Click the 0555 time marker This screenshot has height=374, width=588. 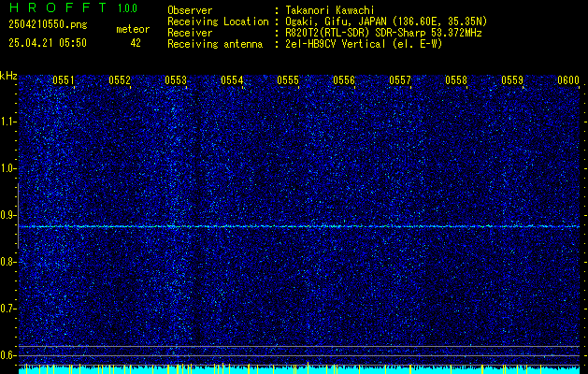tap(288, 80)
